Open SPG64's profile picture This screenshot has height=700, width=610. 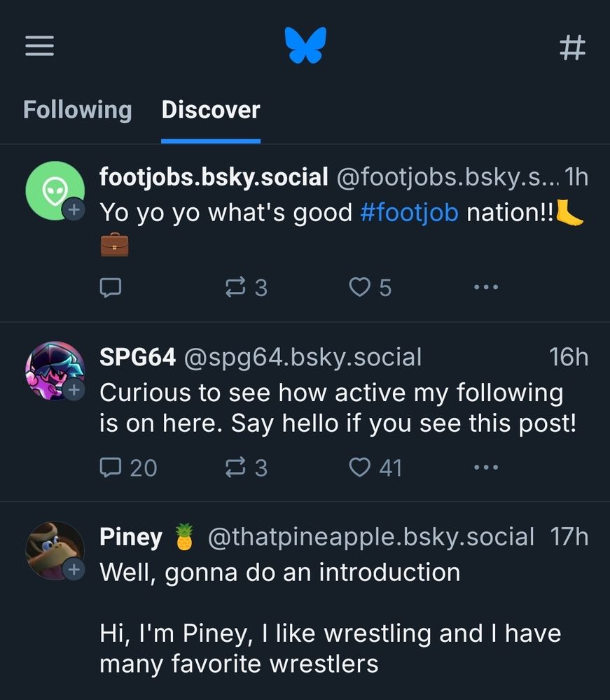click(54, 370)
